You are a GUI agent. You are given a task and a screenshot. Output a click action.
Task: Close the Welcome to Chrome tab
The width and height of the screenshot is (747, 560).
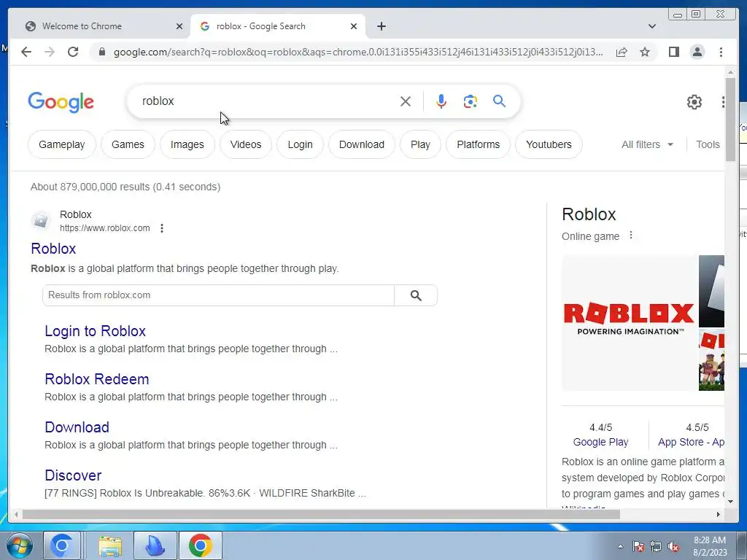179,26
